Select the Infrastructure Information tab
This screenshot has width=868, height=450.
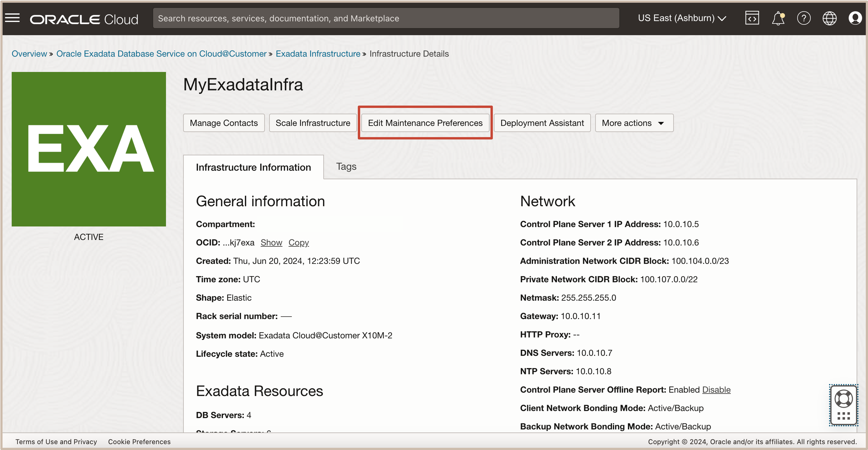[x=253, y=167]
